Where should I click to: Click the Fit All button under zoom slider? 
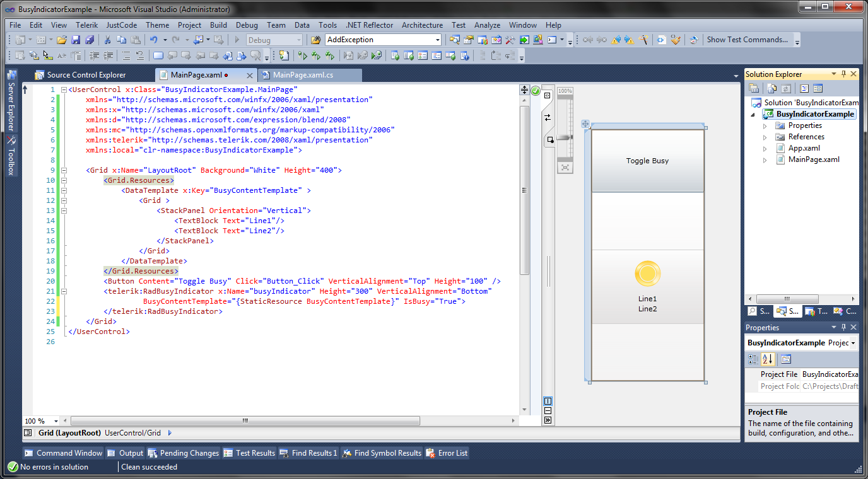click(565, 167)
